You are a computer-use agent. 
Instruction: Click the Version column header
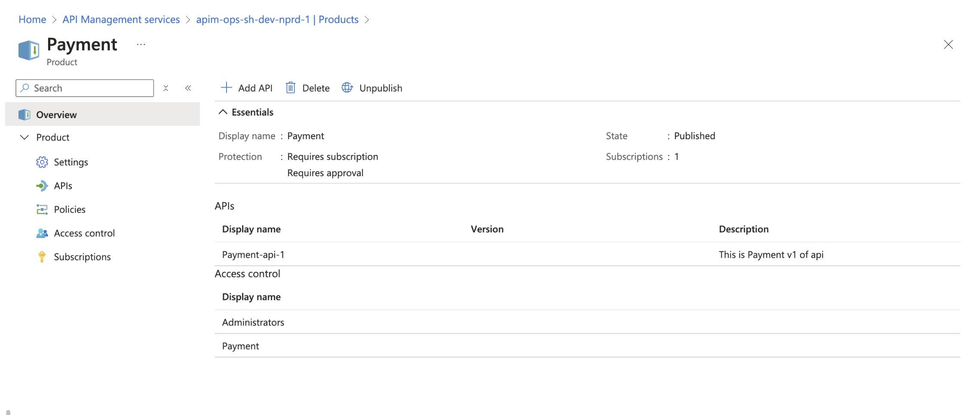[487, 229]
